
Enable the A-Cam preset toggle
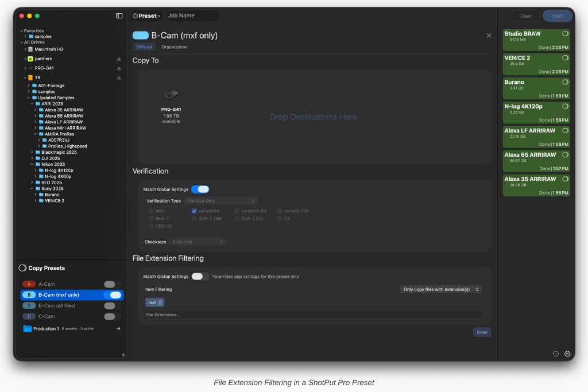click(113, 284)
